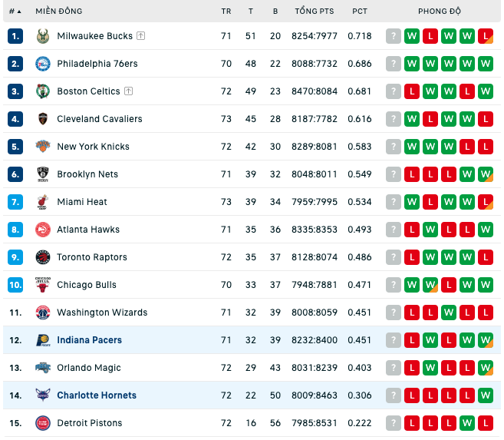Open the Indiana Pacers team link

(89, 340)
